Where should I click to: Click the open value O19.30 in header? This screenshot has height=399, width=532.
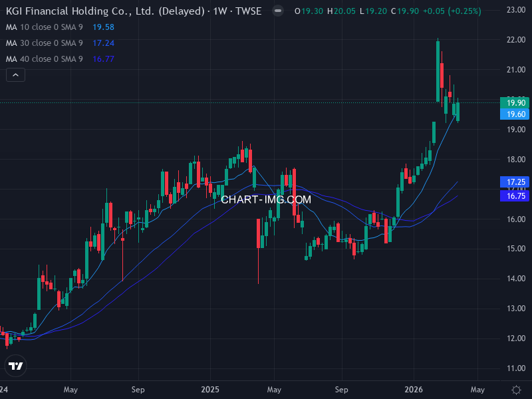309,11
